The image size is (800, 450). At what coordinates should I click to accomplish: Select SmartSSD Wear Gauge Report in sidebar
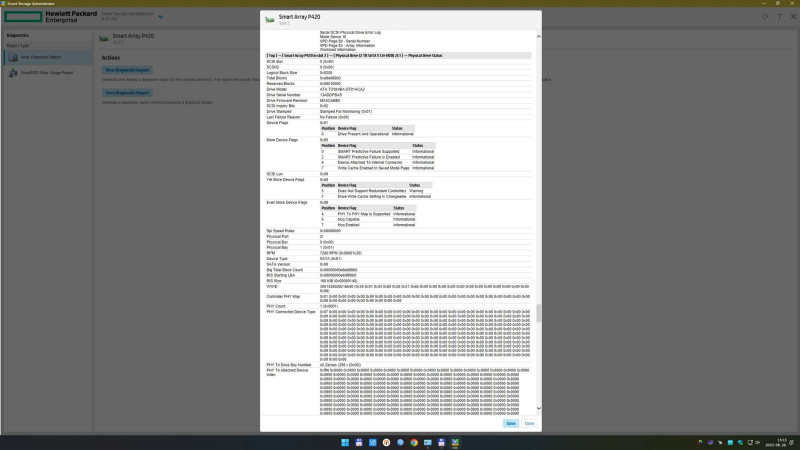(x=48, y=73)
